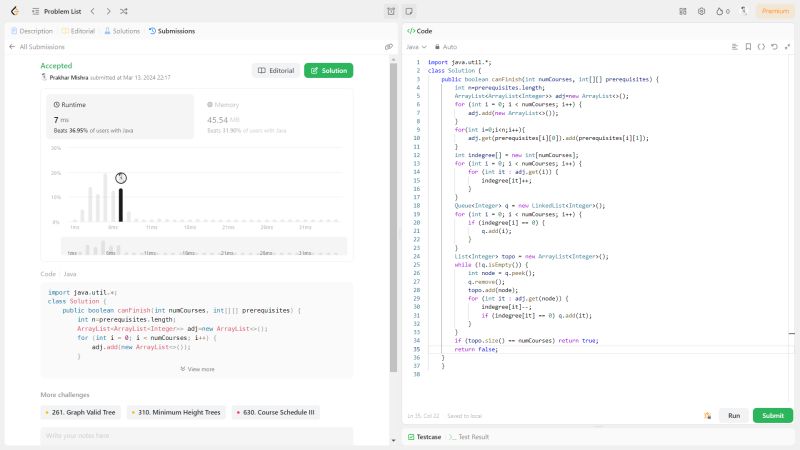
Task: Open Prakhar Mishra's profile link
Action: click(69, 78)
